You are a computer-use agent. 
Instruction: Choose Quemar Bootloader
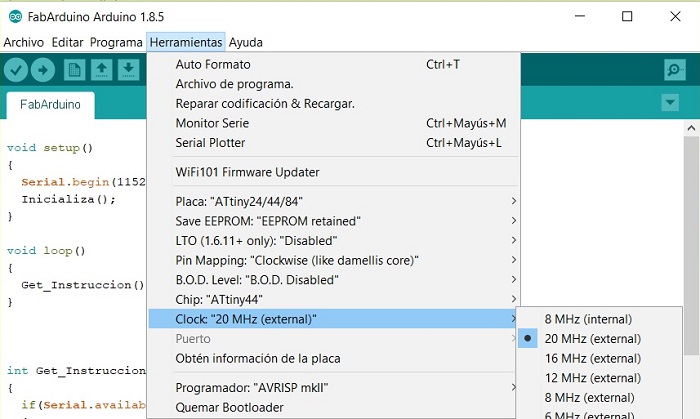[333, 407]
